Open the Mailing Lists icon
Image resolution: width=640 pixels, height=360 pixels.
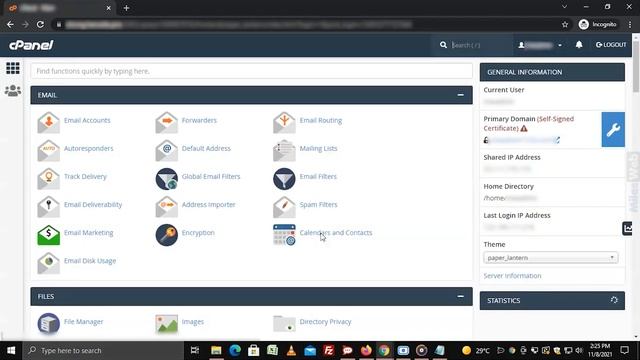284,150
